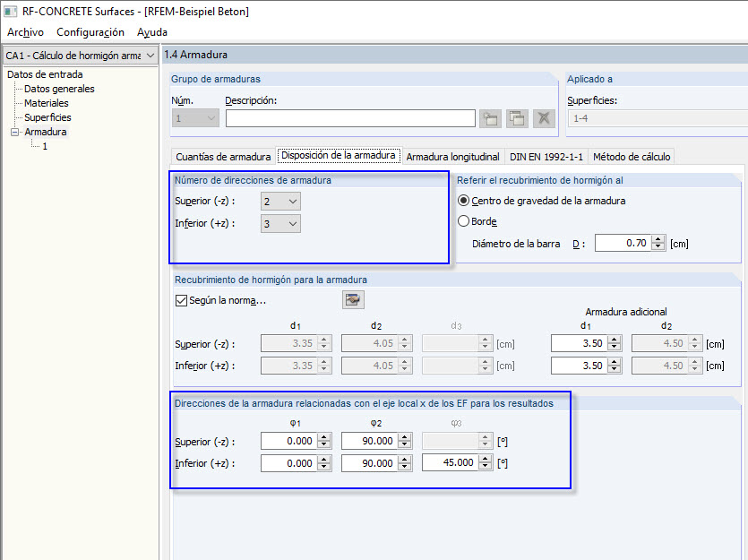The height and width of the screenshot is (560, 748).
Task: Open concrete cover standard settings icon
Action: (353, 300)
